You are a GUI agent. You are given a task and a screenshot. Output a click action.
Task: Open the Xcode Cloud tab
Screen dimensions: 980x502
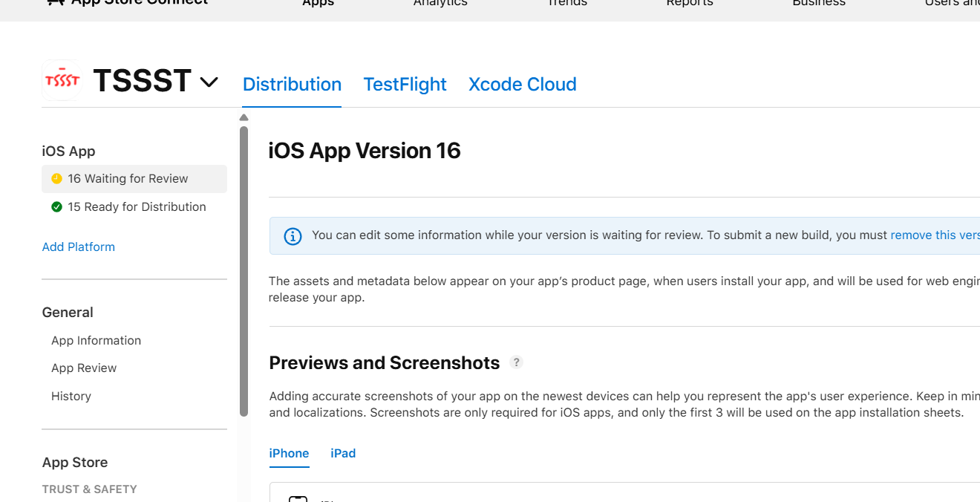pos(522,85)
